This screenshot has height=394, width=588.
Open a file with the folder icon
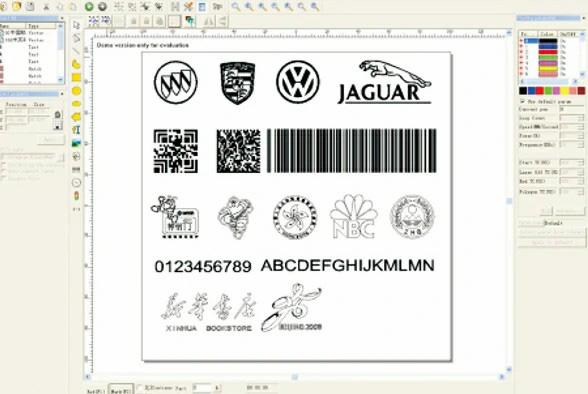16,6
